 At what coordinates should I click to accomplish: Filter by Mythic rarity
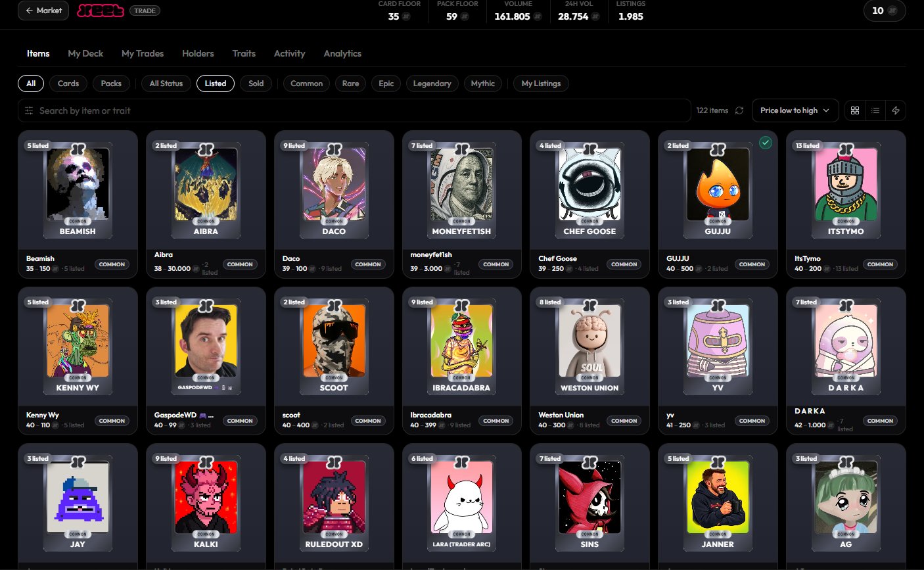(483, 83)
